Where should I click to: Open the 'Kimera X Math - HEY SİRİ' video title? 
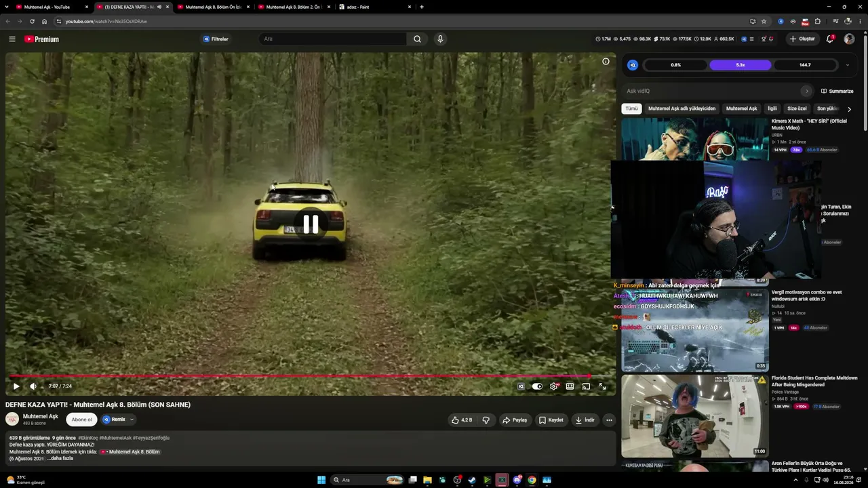pyautogui.click(x=809, y=124)
